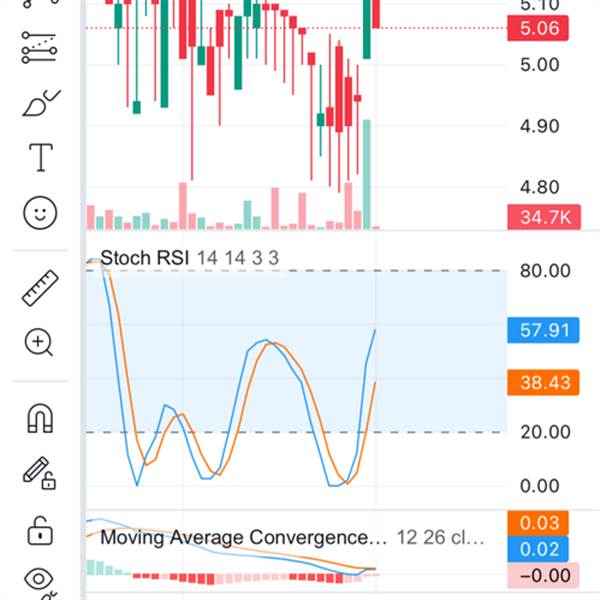Click the MACD parameters 12 26 cl…
The height and width of the screenshot is (600, 600).
(x=440, y=537)
